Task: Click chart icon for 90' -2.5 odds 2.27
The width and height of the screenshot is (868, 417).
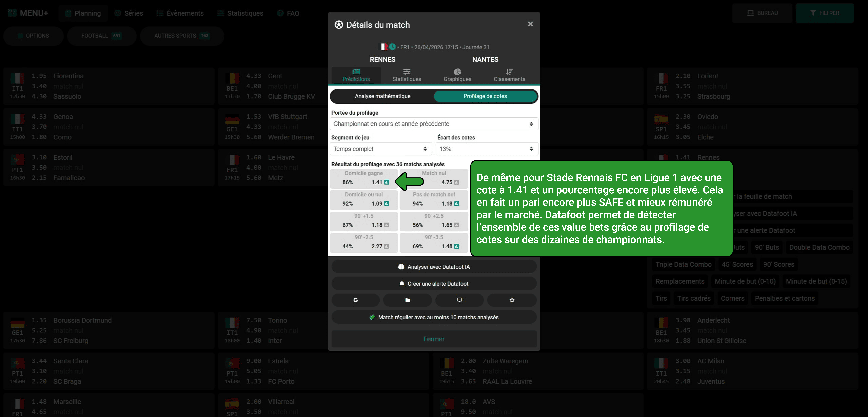Action: 386,246
